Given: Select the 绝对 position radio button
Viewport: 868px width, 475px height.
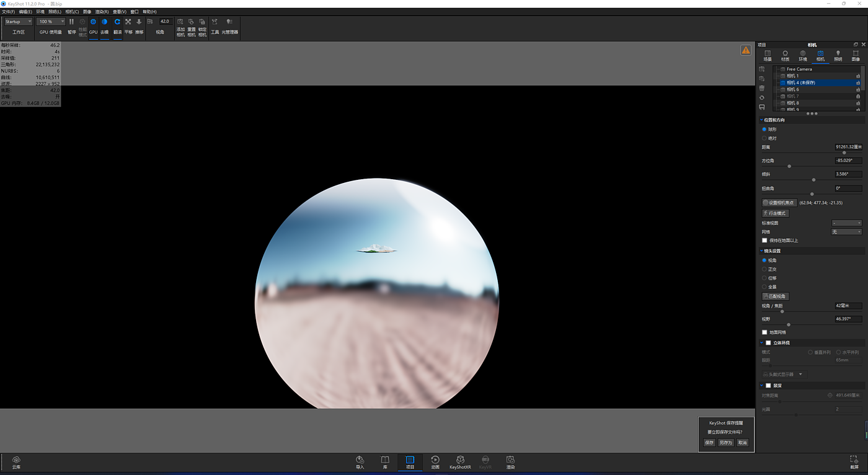Looking at the screenshot, I should click(764, 138).
